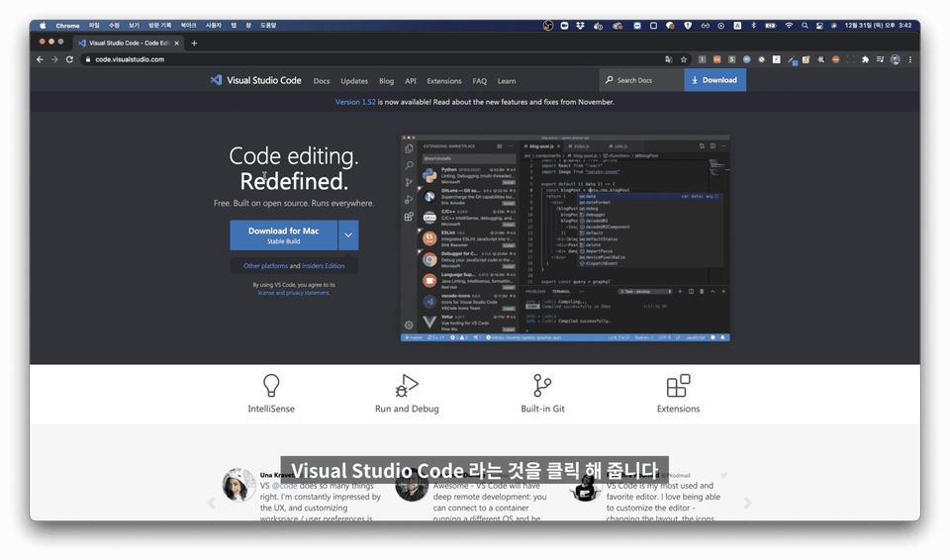Open the Extensions navigation item
Image resolution: width=950 pixels, height=560 pixels.
click(x=444, y=80)
